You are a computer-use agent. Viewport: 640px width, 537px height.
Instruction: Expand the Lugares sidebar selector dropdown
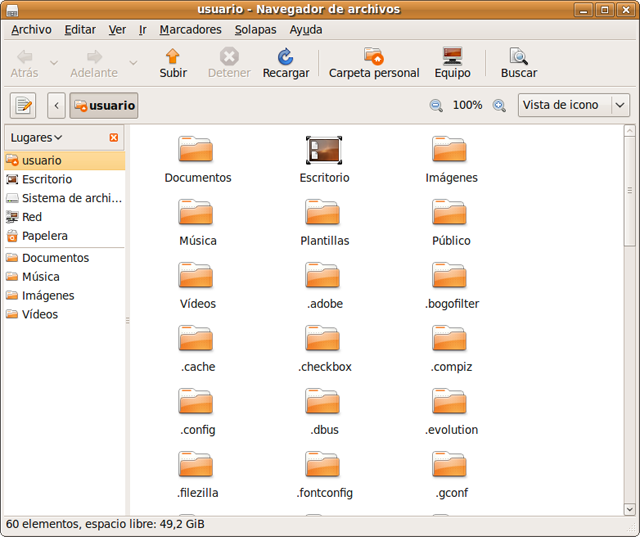[37, 137]
